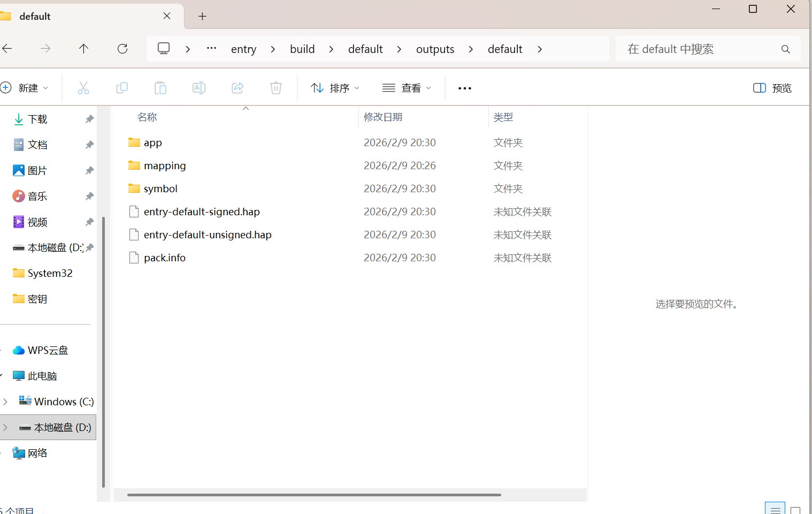The width and height of the screenshot is (812, 514).
Task: Navigate to outputs breadcrumb segment
Action: point(435,49)
